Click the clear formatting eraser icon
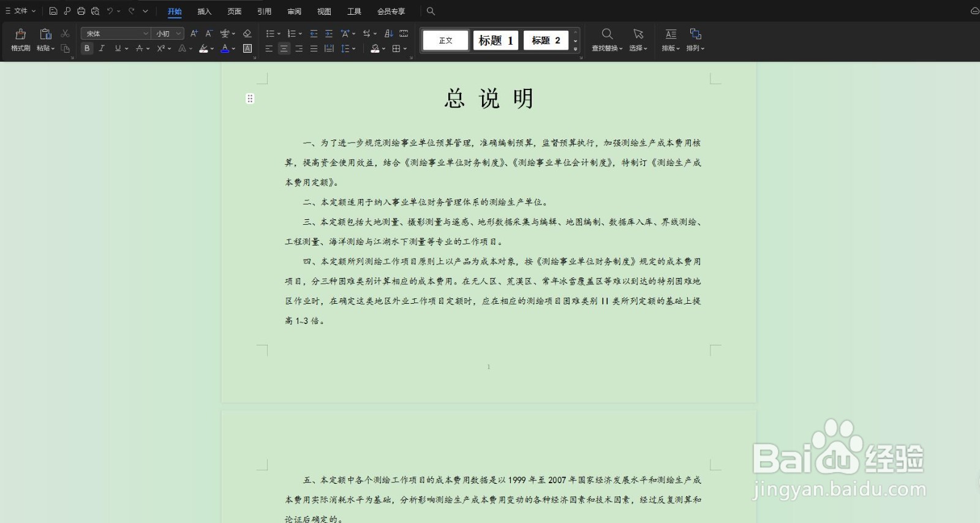 coord(247,34)
